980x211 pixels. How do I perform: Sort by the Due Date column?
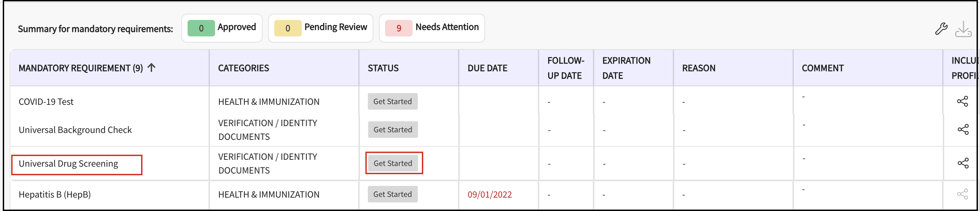tap(487, 68)
